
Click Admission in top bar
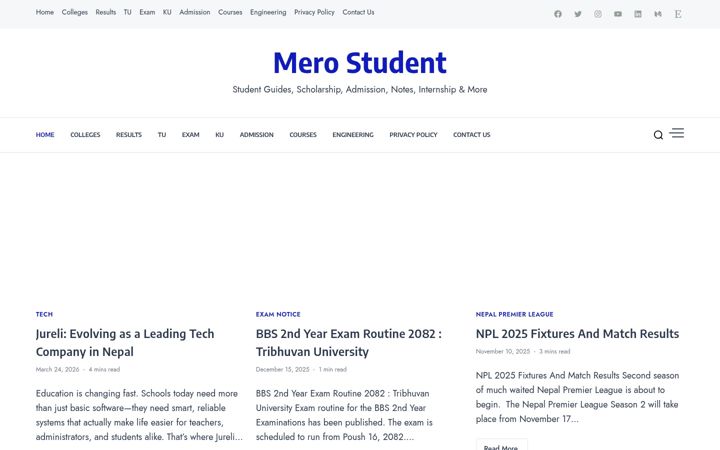pos(195,12)
